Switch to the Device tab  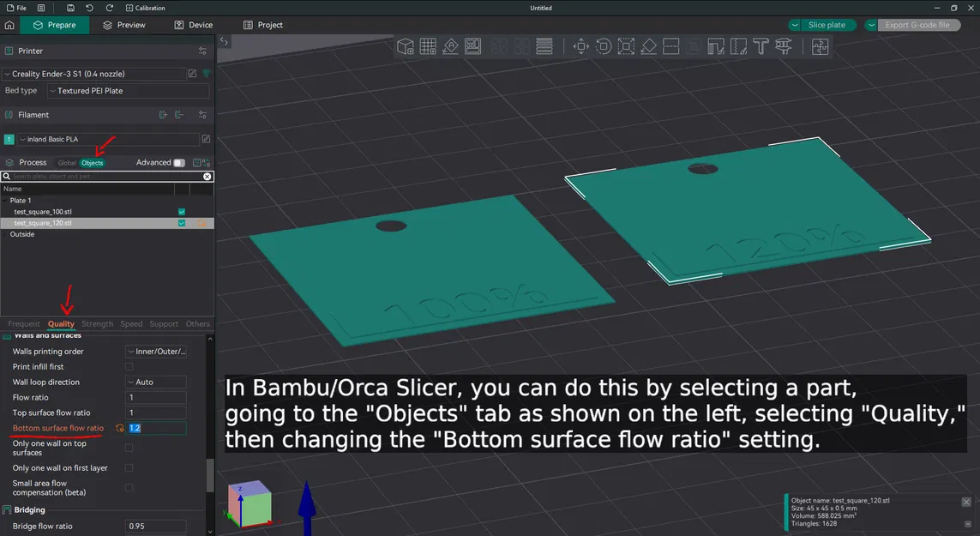tap(194, 25)
